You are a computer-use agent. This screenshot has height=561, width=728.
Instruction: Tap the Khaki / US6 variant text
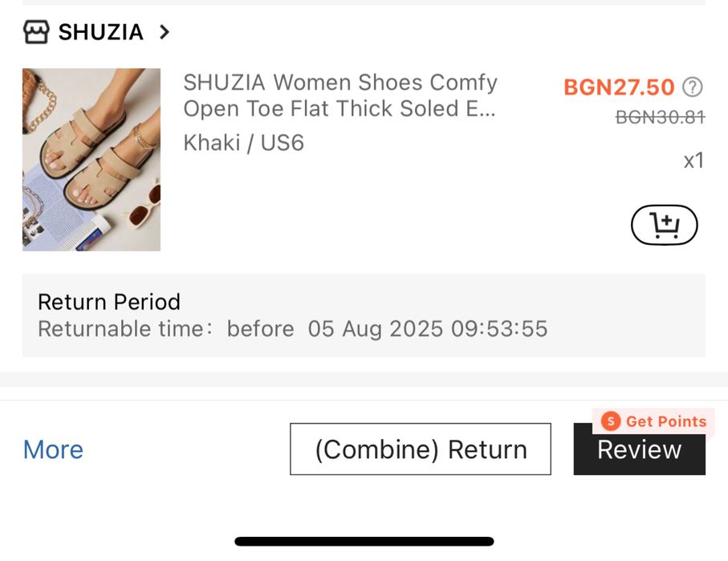tap(243, 143)
